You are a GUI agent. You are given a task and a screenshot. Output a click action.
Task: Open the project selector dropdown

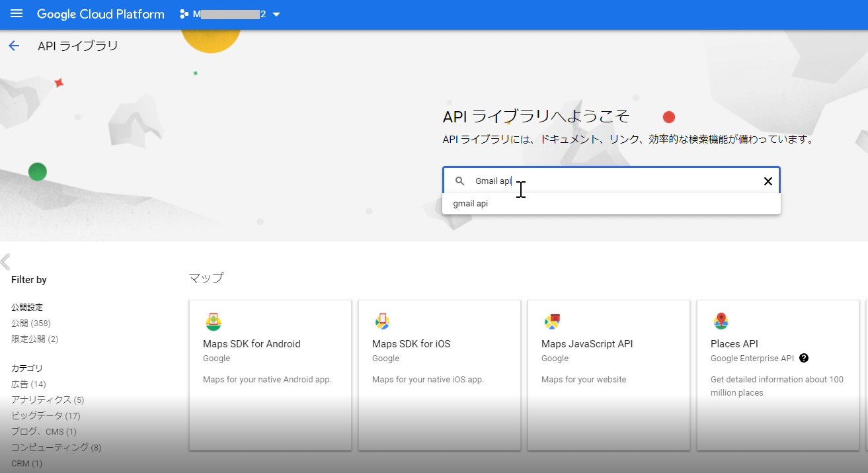pos(276,15)
